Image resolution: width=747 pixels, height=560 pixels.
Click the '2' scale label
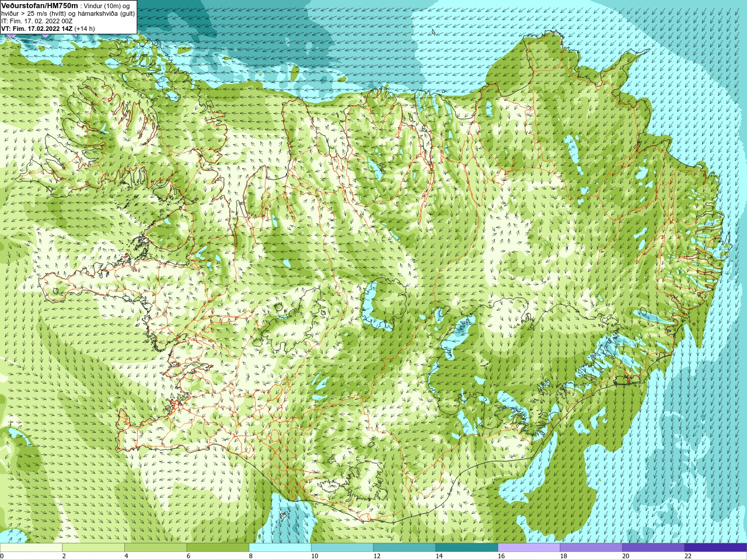point(64,556)
